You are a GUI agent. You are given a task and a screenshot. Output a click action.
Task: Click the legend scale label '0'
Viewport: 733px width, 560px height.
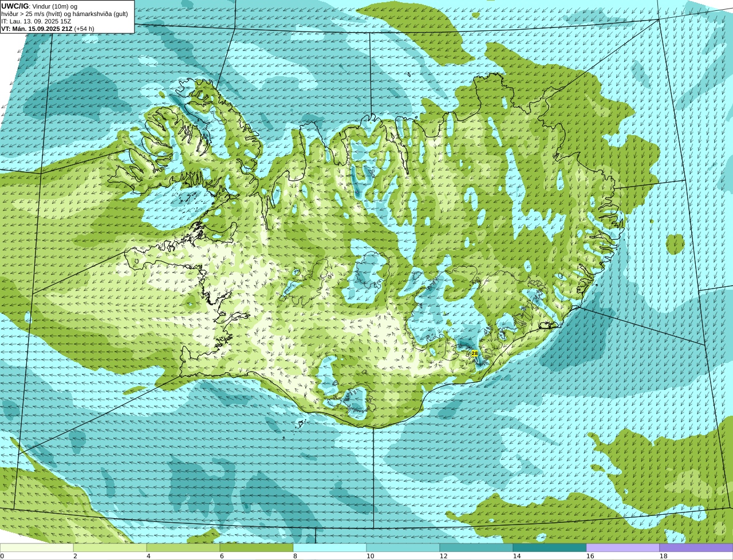(x=2, y=556)
